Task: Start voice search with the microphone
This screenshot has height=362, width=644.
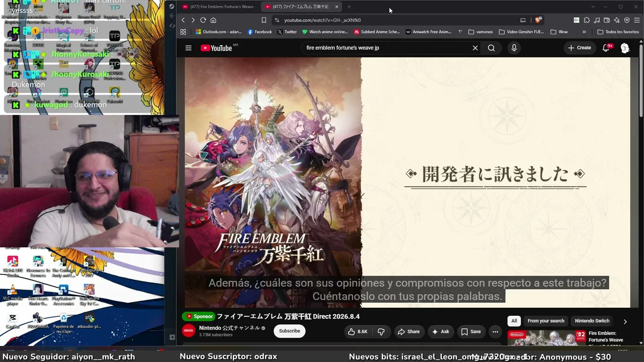Action: 514,48
